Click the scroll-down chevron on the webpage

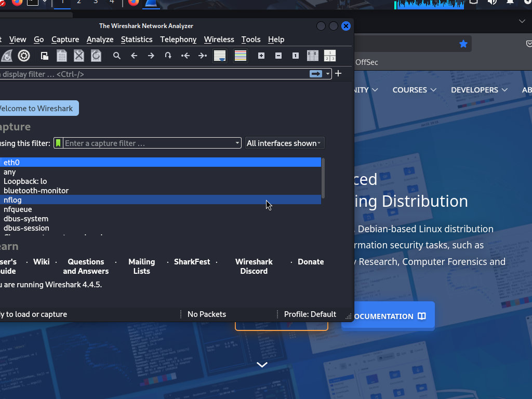[262, 364]
